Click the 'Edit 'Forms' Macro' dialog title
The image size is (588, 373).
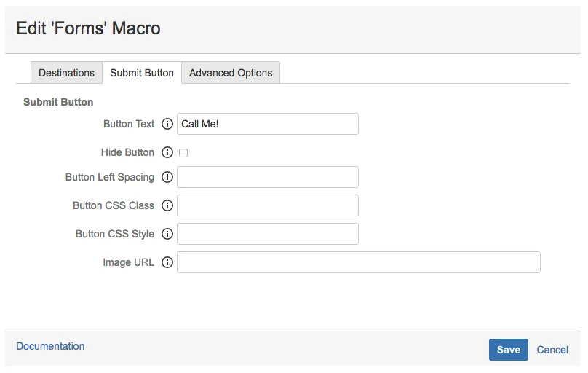[x=89, y=28]
